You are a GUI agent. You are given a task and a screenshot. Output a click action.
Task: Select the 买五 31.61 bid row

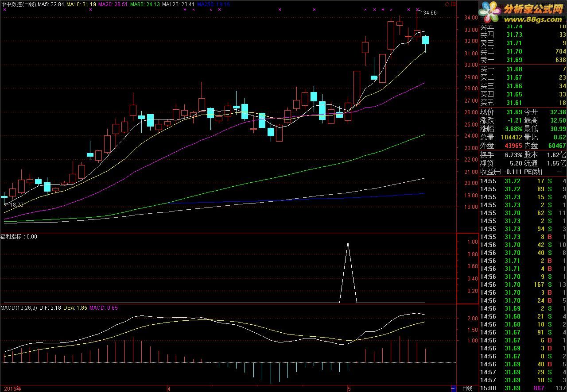523,103
